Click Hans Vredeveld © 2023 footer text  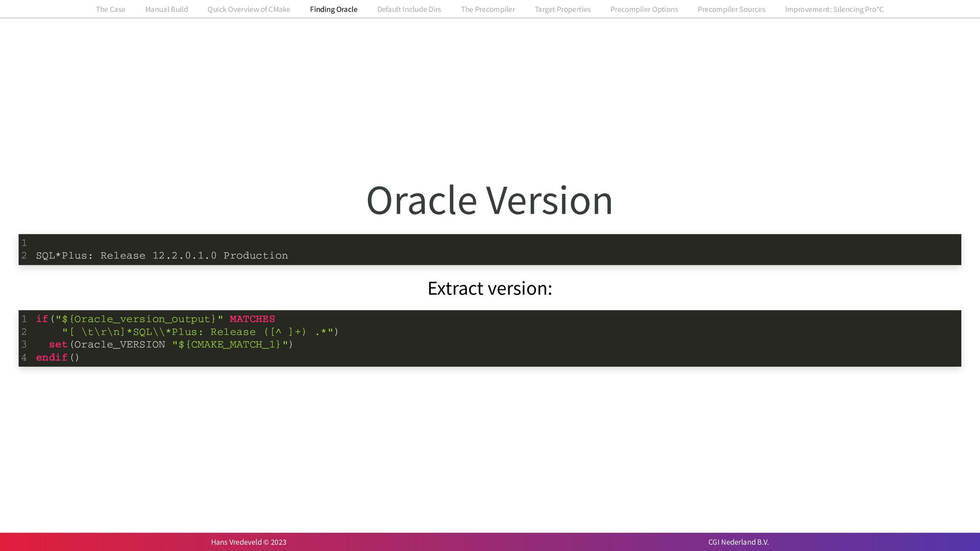(x=249, y=542)
